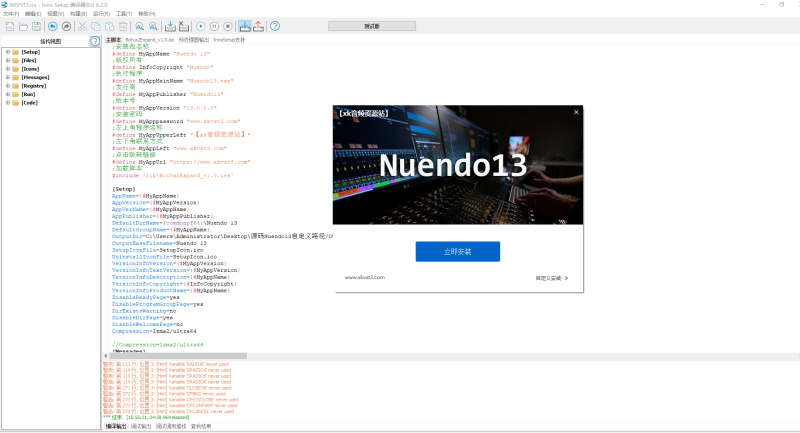Switch to the InnoSetup支持 tab
Viewport: 800px width, 433px height.
(x=229, y=40)
